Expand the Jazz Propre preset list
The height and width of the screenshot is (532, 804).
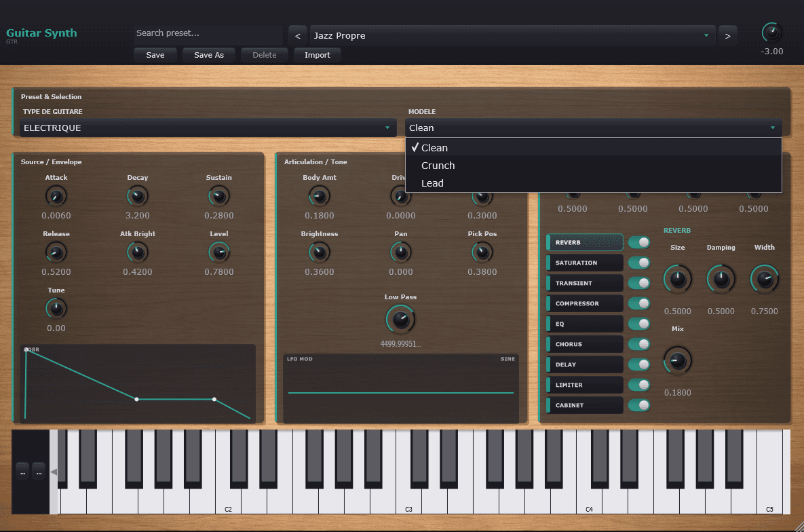512,36
